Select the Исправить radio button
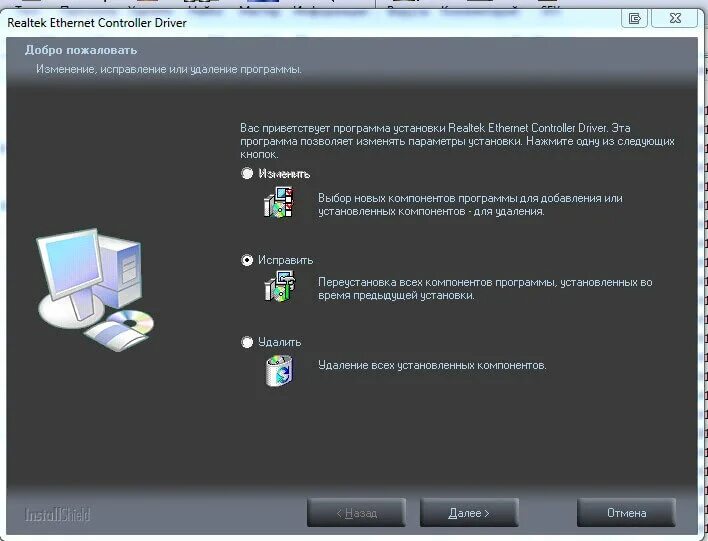This screenshot has width=708, height=541. [247, 260]
